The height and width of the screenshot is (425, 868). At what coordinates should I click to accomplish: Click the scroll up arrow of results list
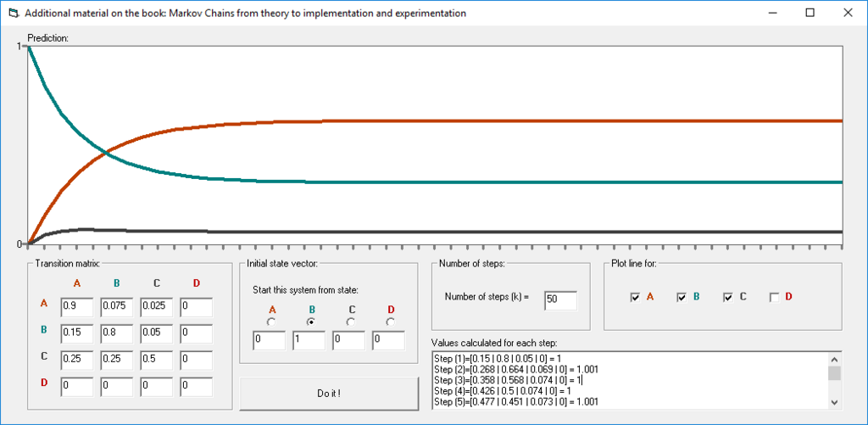pyautogui.click(x=835, y=358)
